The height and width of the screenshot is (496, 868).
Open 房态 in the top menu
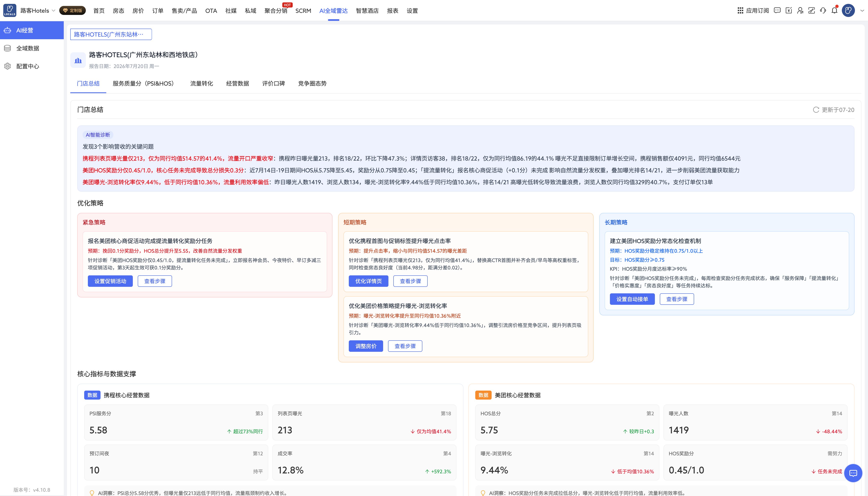(x=119, y=11)
